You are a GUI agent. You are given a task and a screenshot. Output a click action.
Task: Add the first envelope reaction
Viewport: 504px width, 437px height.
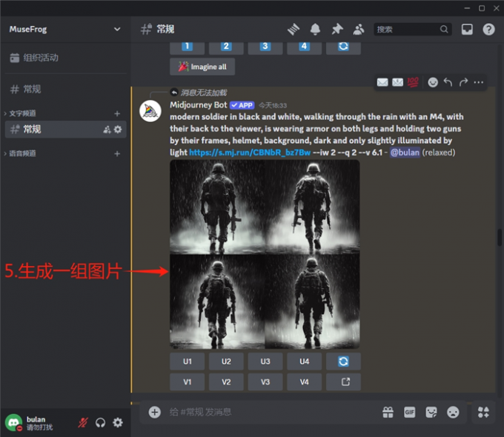(382, 82)
